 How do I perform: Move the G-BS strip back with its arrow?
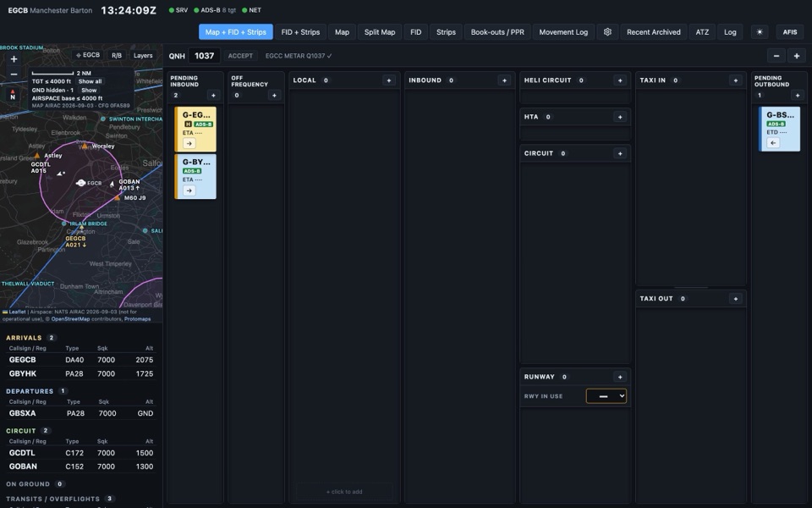(x=773, y=143)
